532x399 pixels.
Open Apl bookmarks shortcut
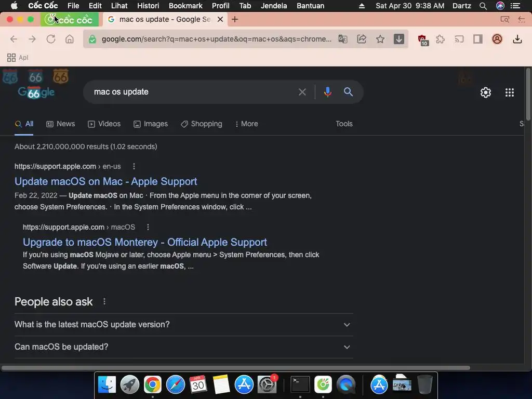(18, 58)
